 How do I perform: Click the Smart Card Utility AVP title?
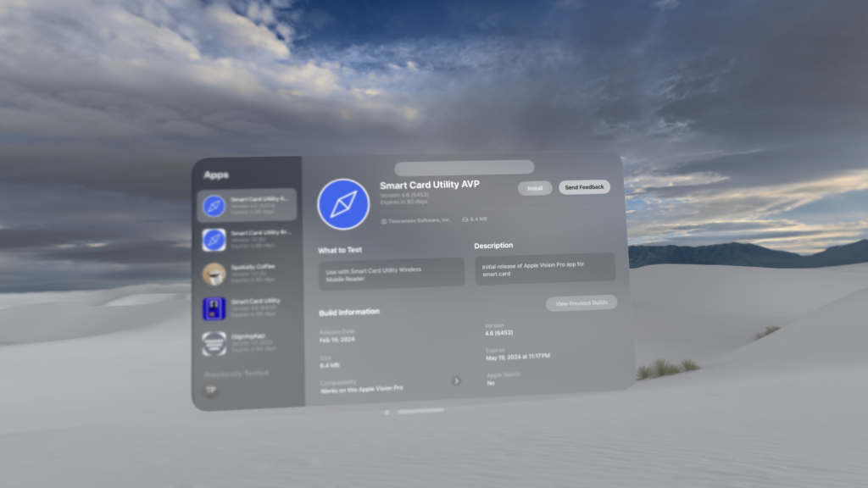pos(430,184)
